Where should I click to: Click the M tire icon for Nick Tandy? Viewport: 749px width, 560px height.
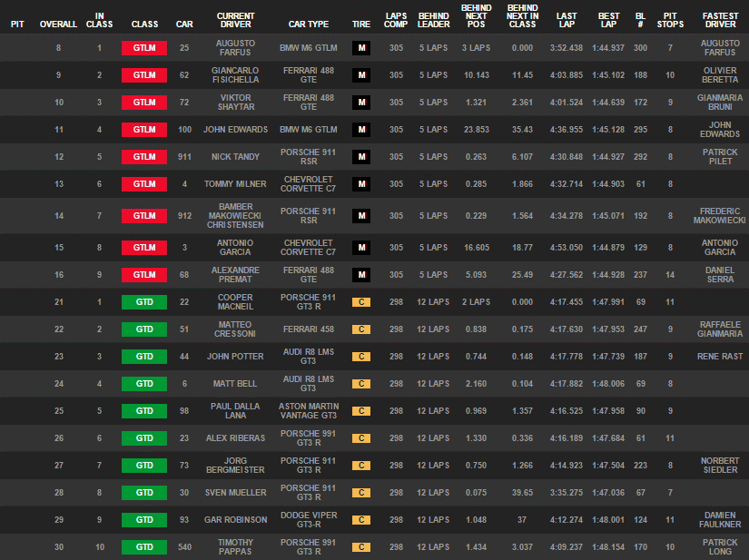(360, 157)
